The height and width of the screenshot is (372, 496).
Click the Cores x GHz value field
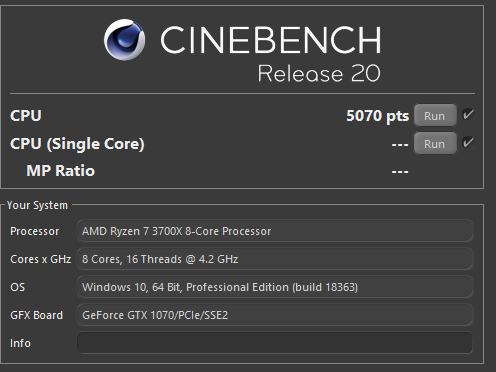coord(275,259)
